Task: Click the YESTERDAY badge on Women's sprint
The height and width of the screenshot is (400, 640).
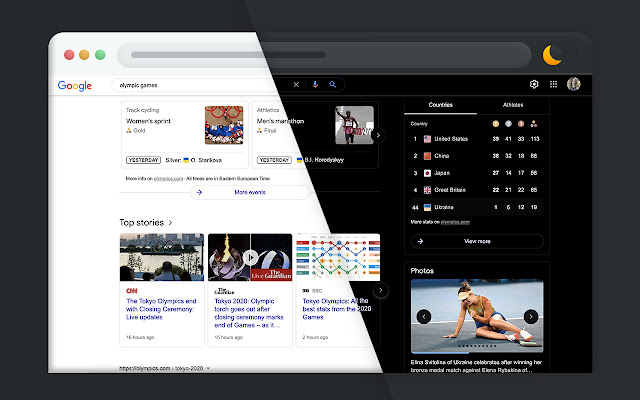Action: tap(143, 160)
